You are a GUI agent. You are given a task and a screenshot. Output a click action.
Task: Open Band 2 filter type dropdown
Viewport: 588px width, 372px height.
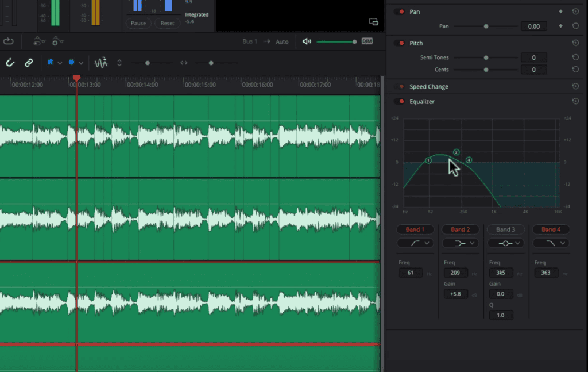(460, 243)
